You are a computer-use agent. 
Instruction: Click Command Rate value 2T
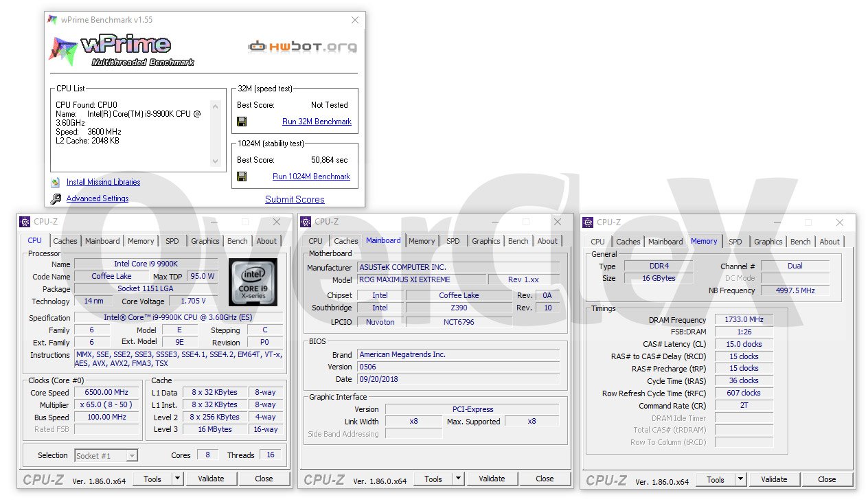[x=744, y=406]
